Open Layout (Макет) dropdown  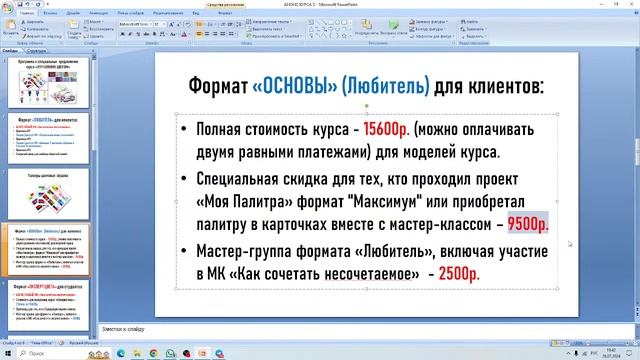[x=94, y=22]
